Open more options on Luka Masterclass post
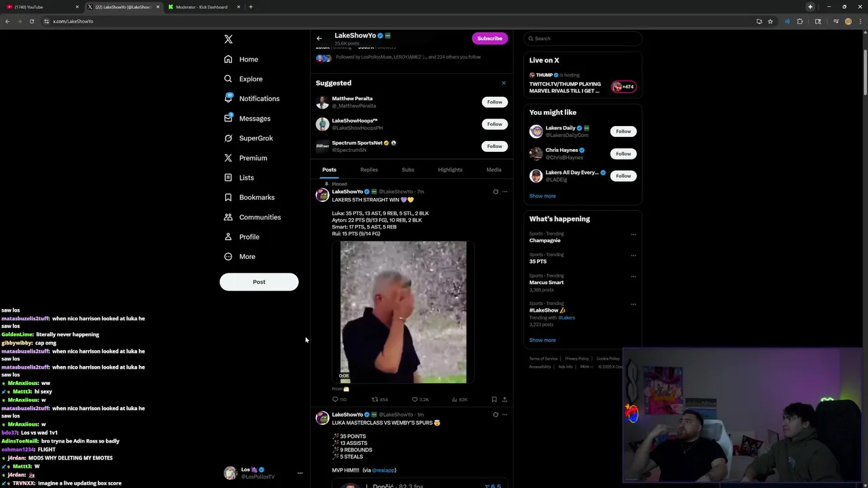This screenshot has height=488, width=868. tap(505, 415)
